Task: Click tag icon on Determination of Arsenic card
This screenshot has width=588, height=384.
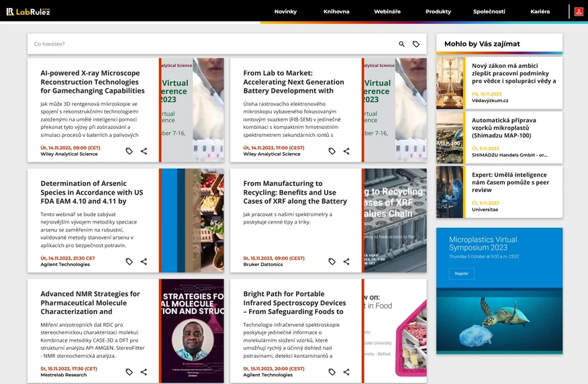Action: click(x=129, y=261)
